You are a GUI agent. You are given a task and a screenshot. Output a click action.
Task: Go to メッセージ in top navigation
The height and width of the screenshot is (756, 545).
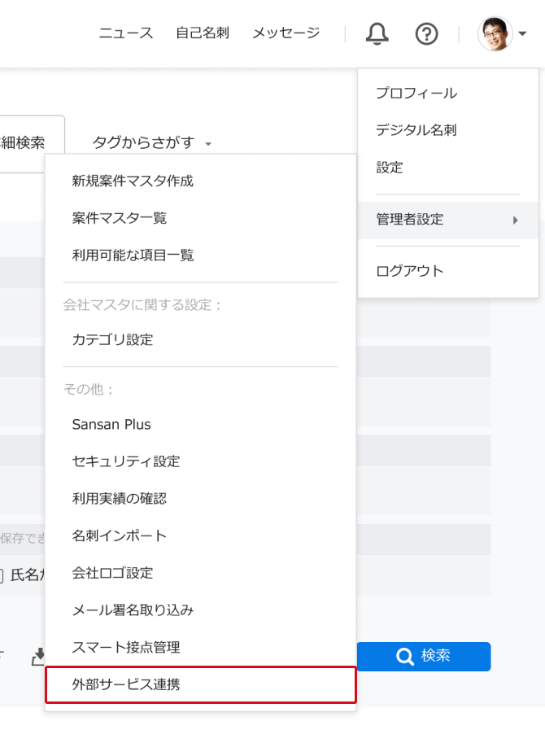tap(286, 33)
